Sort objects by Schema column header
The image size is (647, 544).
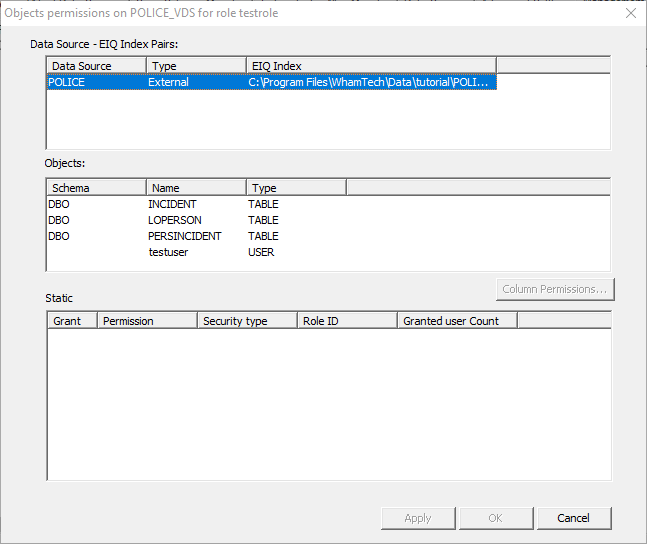96,188
